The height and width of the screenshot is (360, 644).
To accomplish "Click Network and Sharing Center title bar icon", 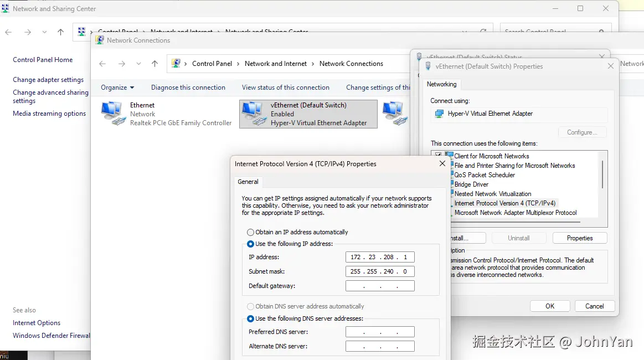I will point(6,8).
